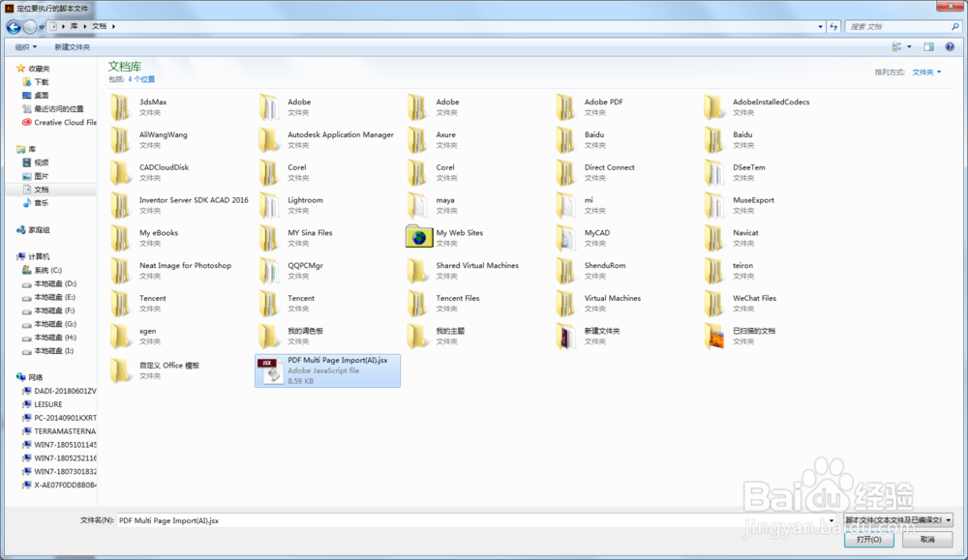Open the DSeeTem folder icon

(714, 173)
